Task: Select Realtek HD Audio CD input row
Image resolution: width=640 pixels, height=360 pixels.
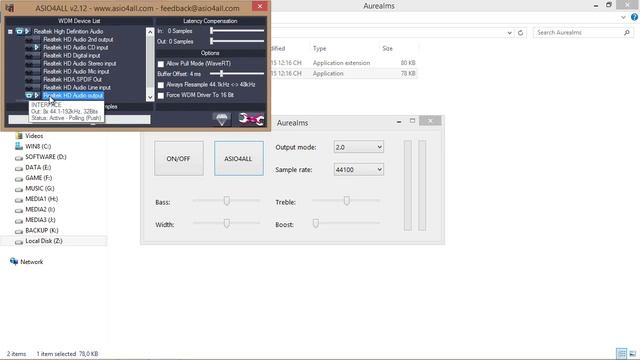Action: pyautogui.click(x=76, y=47)
